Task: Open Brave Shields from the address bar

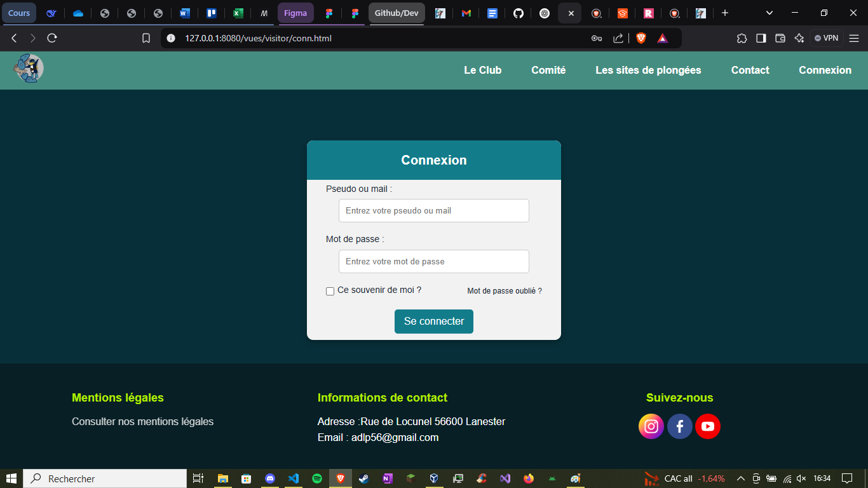Action: coord(641,37)
